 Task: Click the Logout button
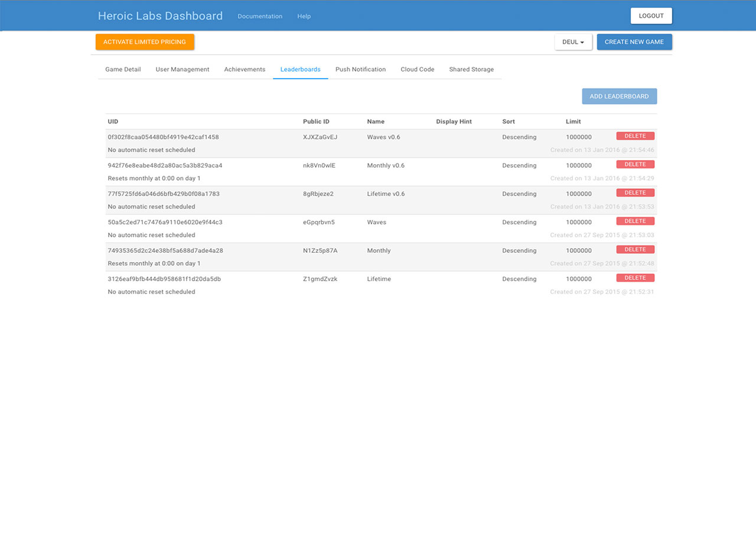651,16
